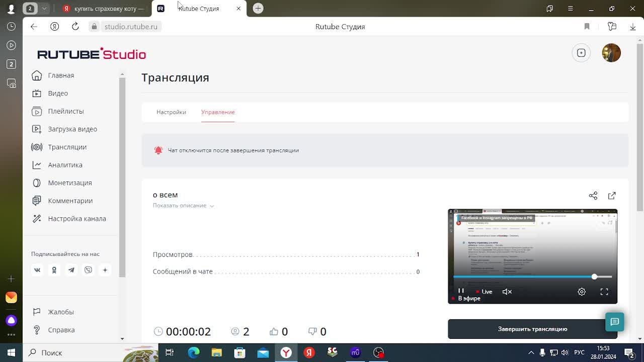Open browser downloads
This screenshot has height=362, width=644.
pos(633,27)
